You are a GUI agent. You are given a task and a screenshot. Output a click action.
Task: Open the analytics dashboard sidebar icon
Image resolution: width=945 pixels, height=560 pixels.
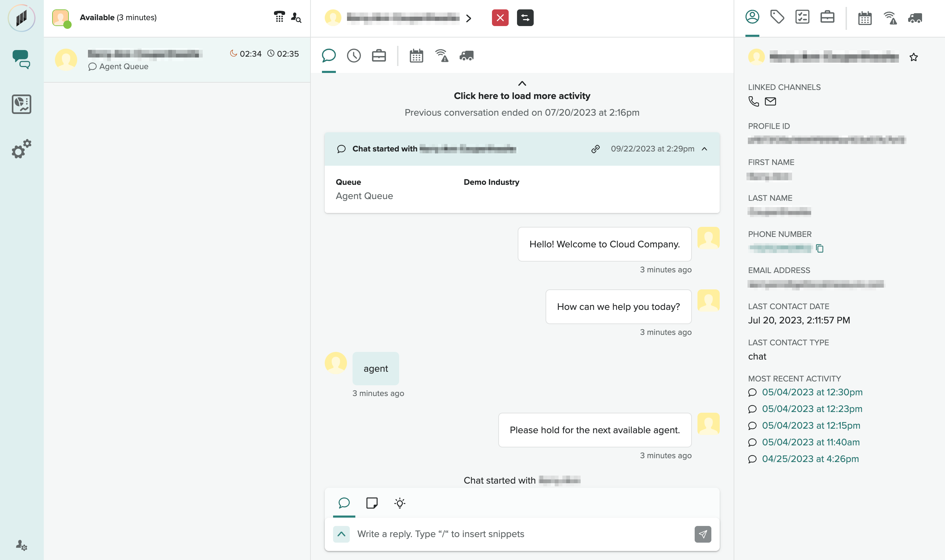21,104
